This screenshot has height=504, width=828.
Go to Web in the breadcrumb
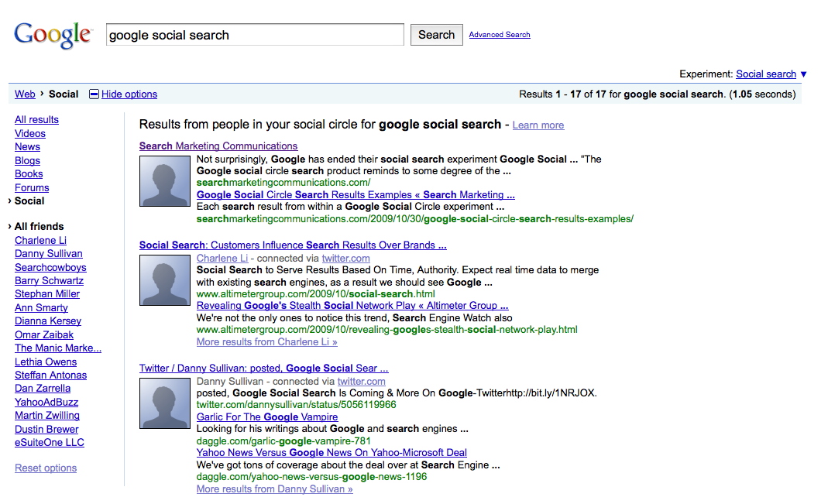pos(25,94)
